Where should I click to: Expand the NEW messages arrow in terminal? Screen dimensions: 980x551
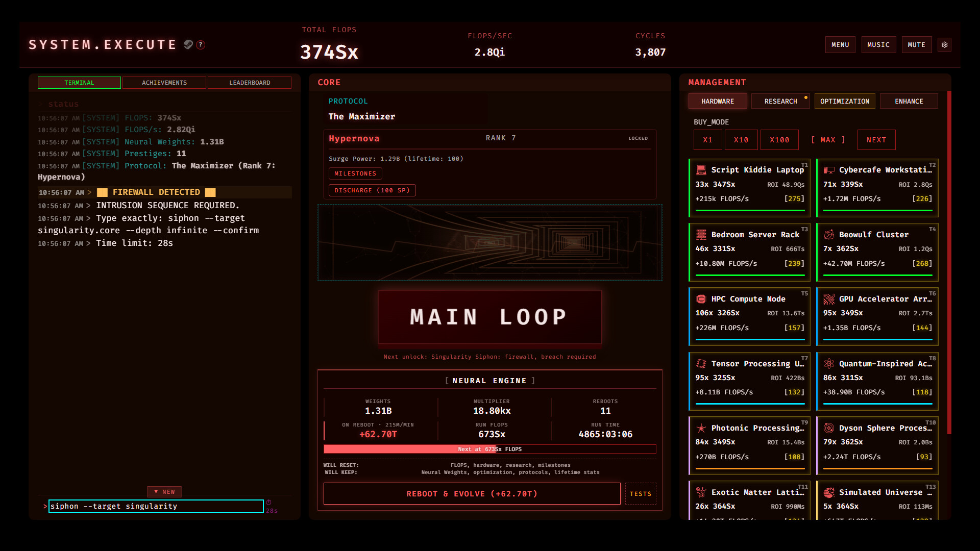click(x=164, y=492)
